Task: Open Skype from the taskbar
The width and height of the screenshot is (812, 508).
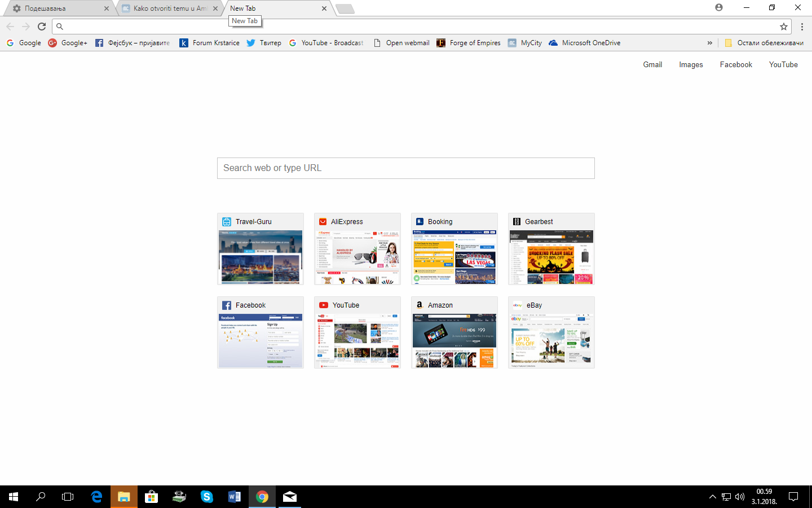Action: [207, 497]
